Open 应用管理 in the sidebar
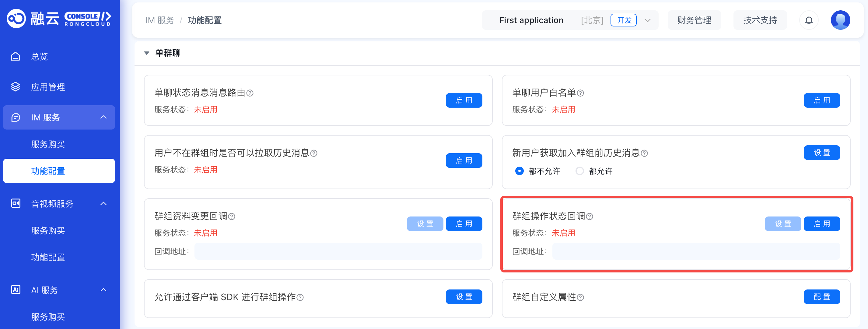 [48, 87]
